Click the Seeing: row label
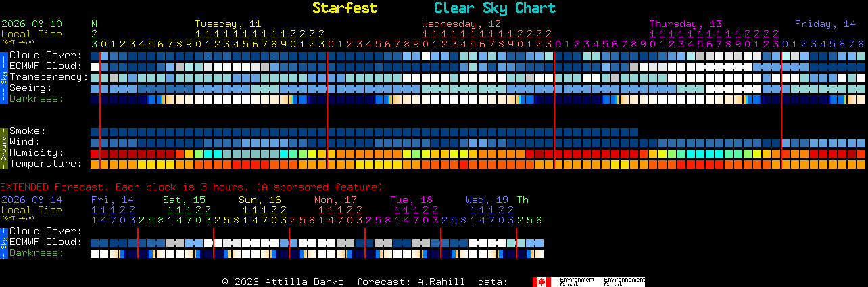Viewport: 868px width, 287px height. coord(30,88)
